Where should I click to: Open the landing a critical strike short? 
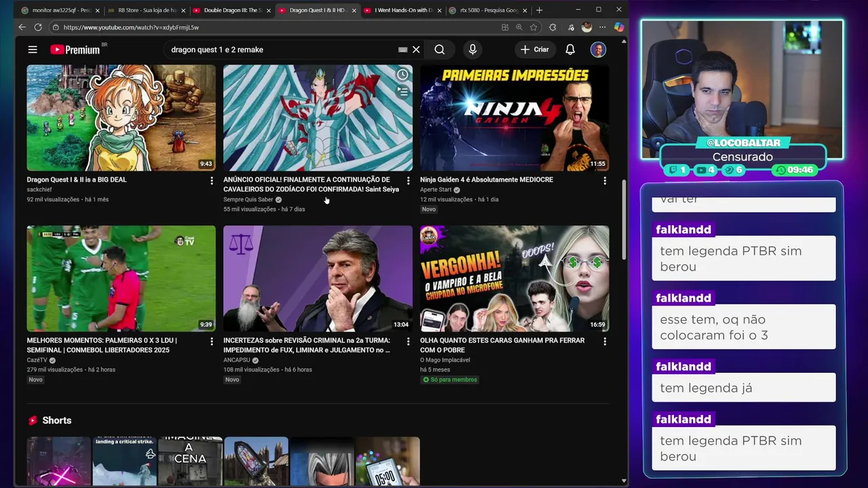coord(124,461)
